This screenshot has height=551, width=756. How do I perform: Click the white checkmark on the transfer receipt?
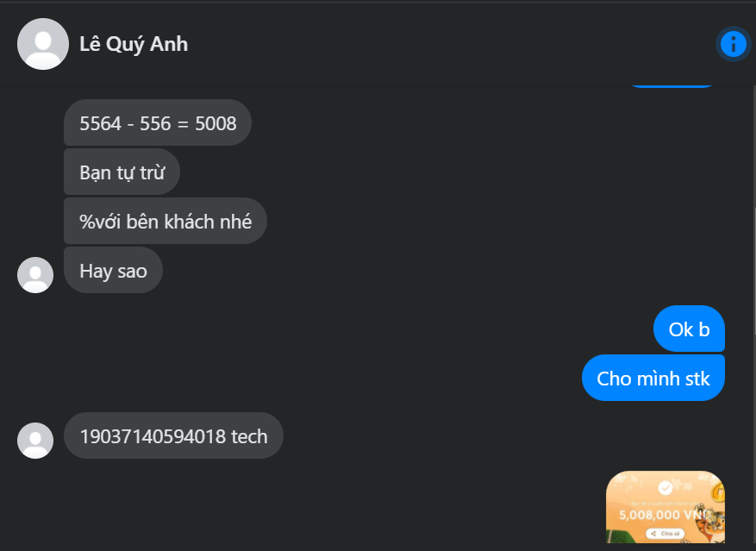click(x=665, y=488)
